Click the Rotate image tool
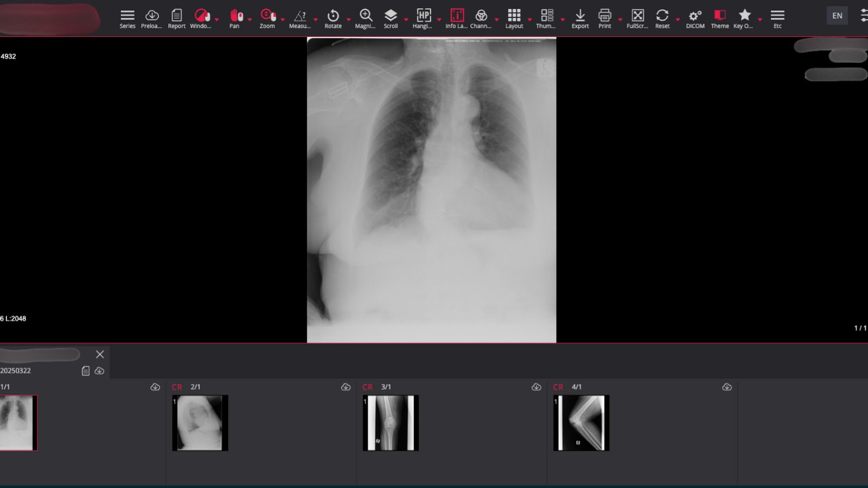The image size is (868, 488). (x=333, y=18)
